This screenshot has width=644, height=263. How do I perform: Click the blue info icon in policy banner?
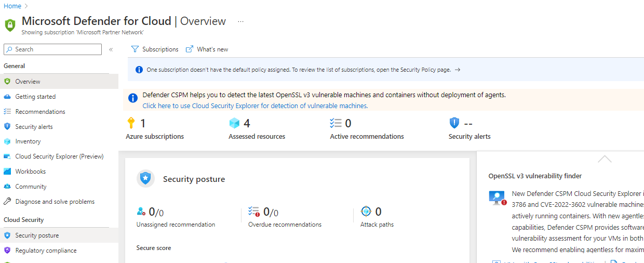pos(139,70)
